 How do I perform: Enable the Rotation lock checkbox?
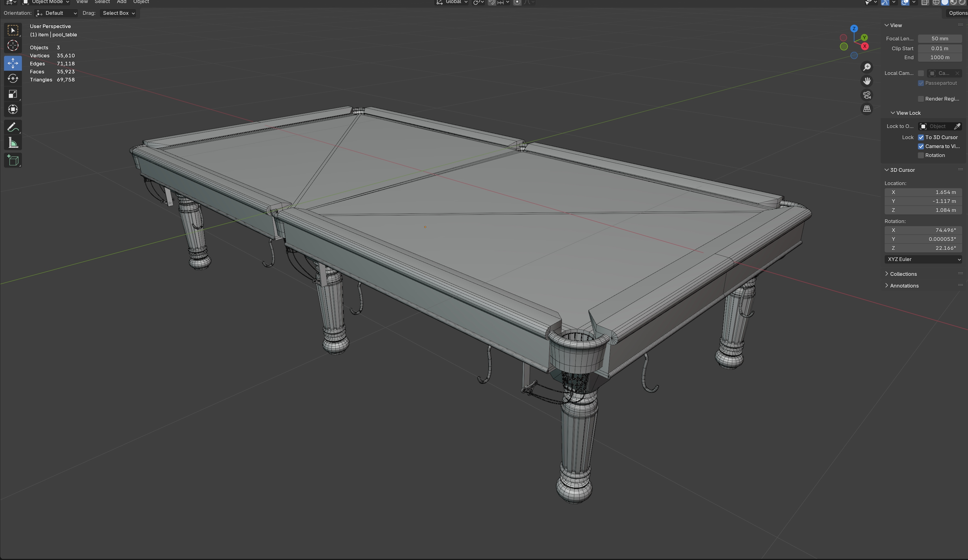click(x=921, y=156)
